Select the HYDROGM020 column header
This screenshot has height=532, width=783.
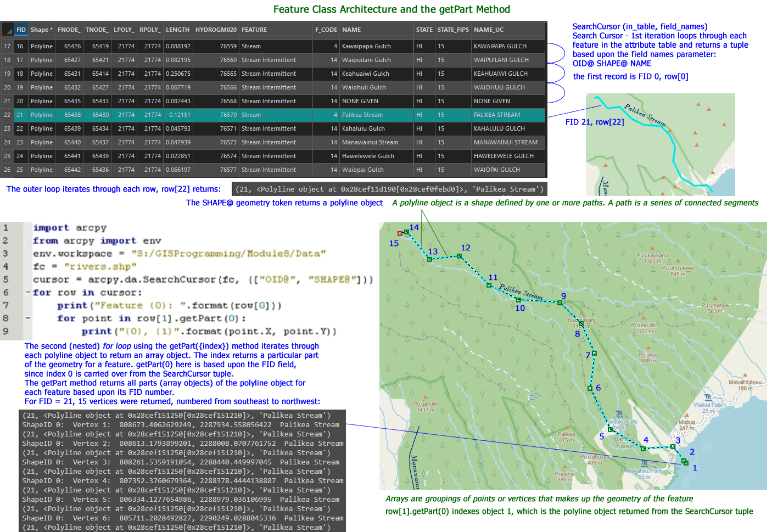click(216, 30)
